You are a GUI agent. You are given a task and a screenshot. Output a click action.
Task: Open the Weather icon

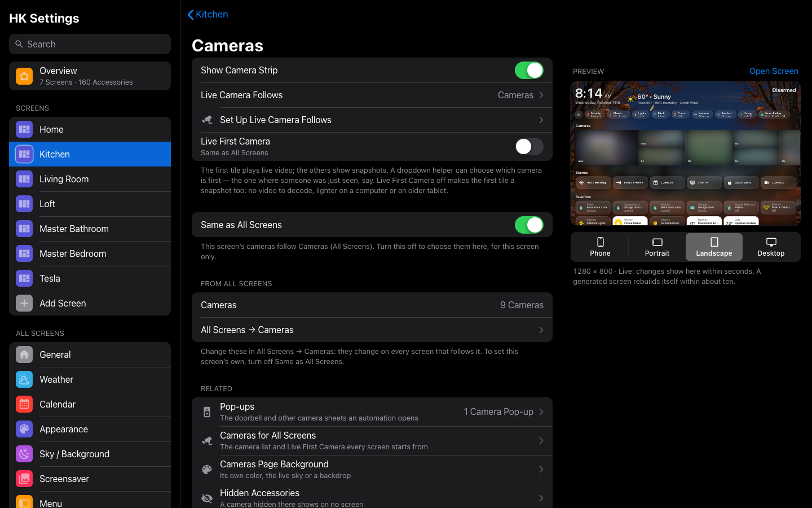(24, 379)
